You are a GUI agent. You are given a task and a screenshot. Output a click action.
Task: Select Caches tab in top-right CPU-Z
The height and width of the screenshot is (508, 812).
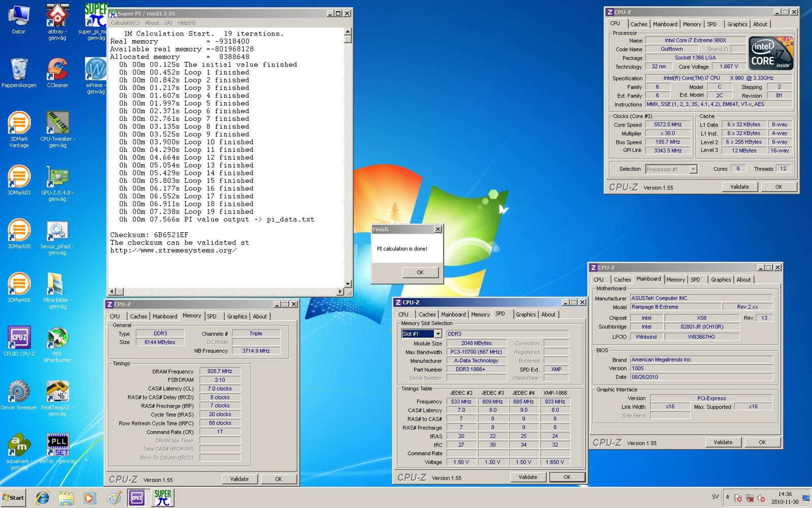click(x=638, y=24)
